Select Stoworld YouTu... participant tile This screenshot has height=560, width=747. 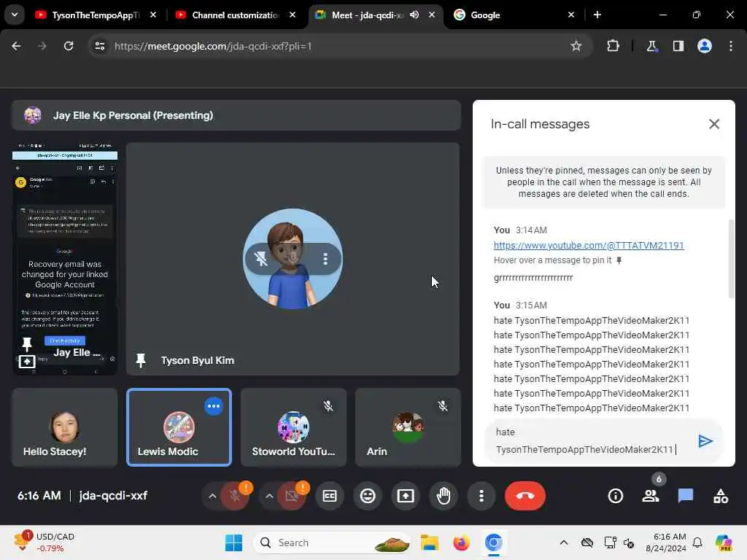(293, 427)
